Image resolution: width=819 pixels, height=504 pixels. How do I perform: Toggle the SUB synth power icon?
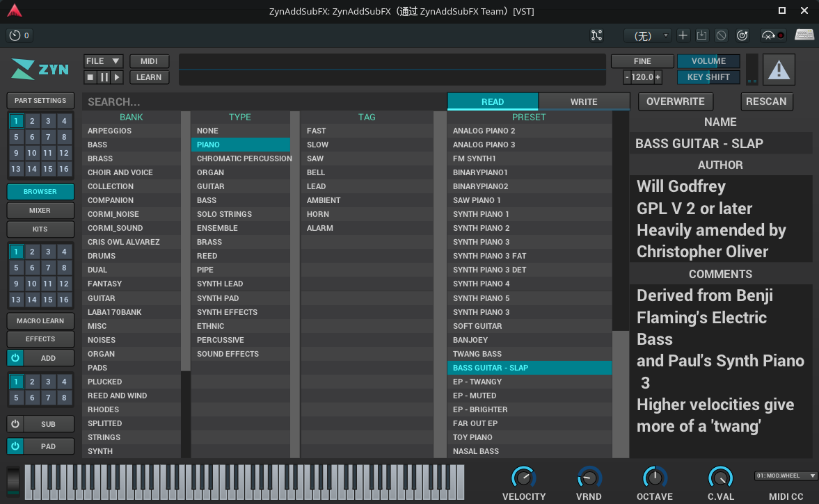coord(15,424)
